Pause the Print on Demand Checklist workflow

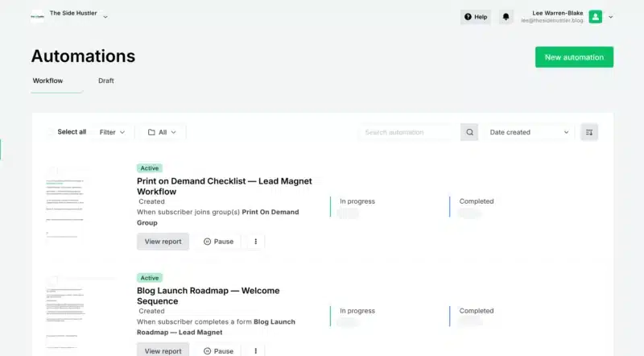tap(218, 242)
